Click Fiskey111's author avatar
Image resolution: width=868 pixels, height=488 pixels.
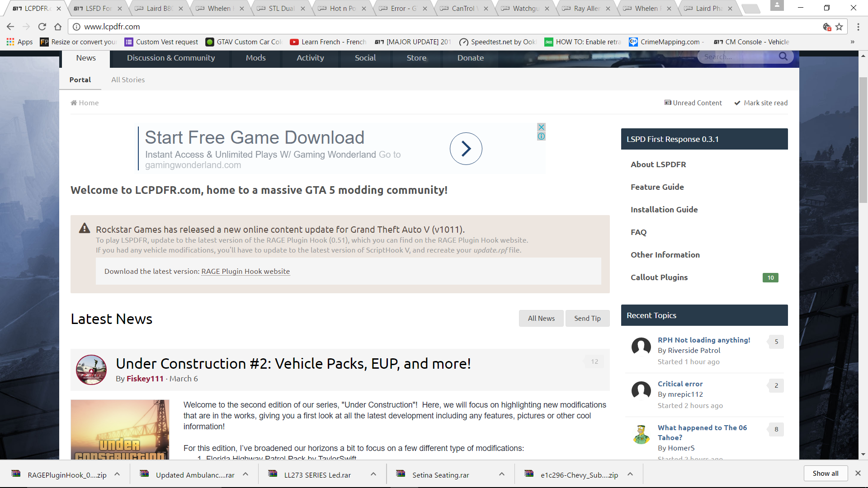(x=91, y=370)
